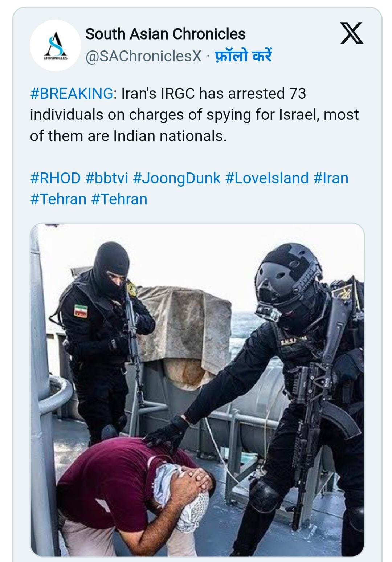Open the #BREAKING hashtag
Viewport: 392px width, 562px height.
point(71,94)
